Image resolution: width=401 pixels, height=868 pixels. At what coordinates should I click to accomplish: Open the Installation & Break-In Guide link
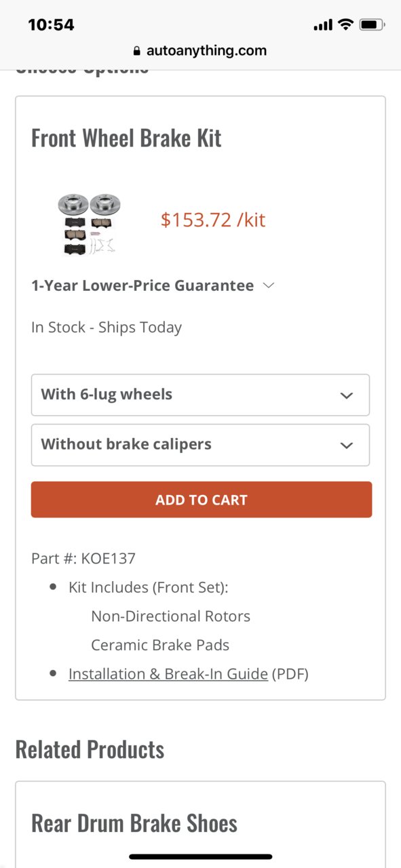[x=168, y=674]
